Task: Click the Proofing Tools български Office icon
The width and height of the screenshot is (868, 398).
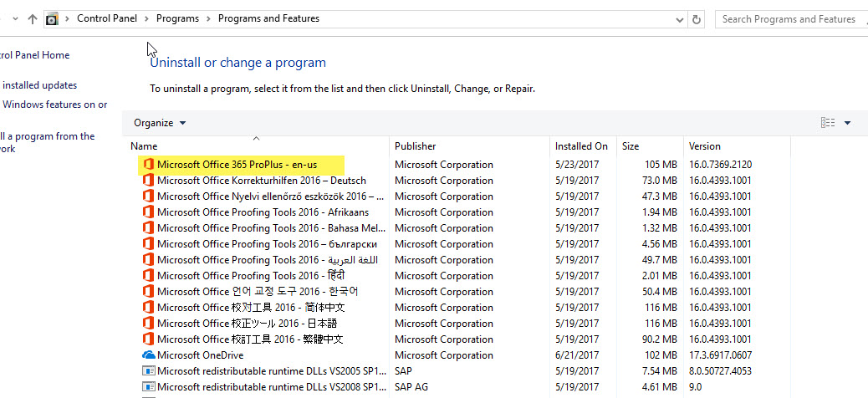Action: pyautogui.click(x=148, y=244)
